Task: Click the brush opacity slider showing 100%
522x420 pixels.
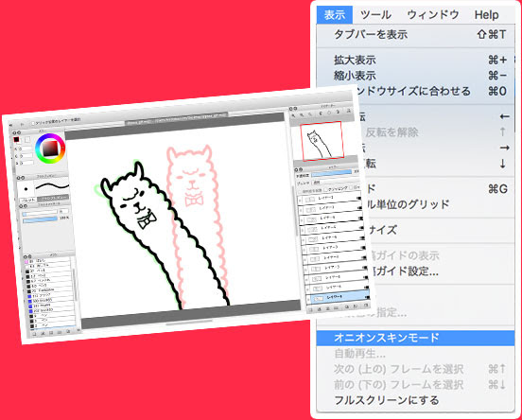Action: (40, 219)
